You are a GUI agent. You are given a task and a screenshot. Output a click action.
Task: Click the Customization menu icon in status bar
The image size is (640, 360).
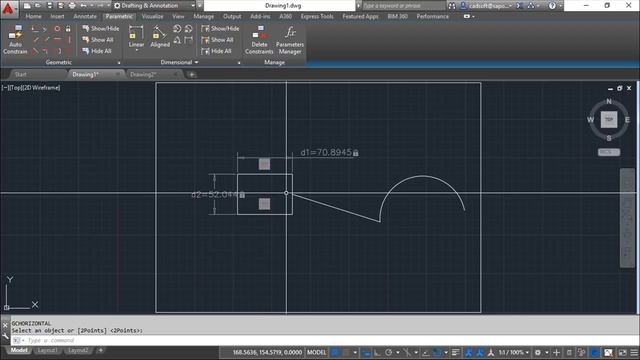click(x=634, y=352)
